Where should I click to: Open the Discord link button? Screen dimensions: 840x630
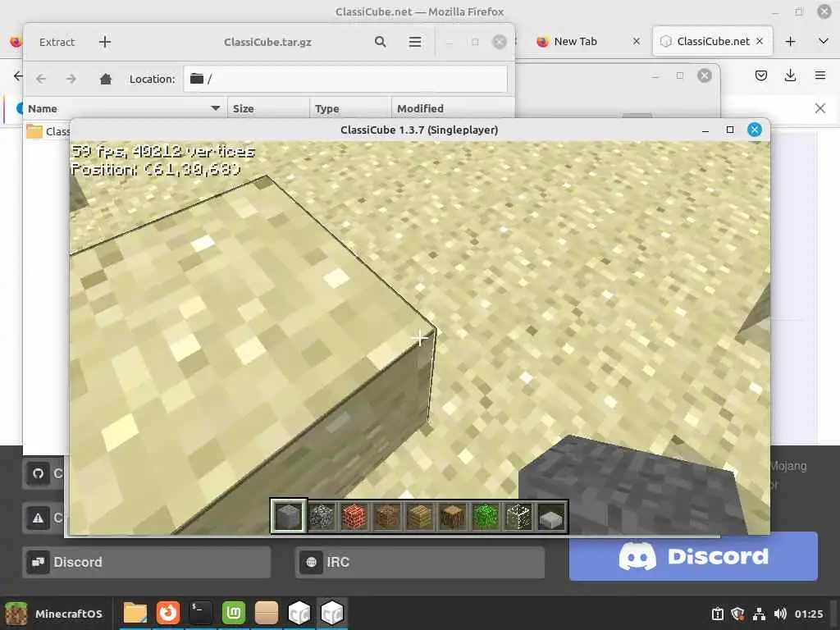[x=146, y=562]
